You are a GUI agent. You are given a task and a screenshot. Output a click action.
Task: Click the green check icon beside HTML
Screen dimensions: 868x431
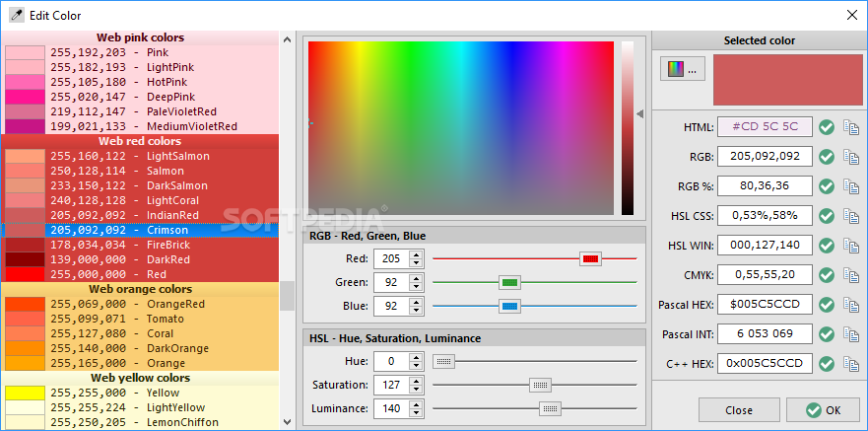[x=827, y=127]
